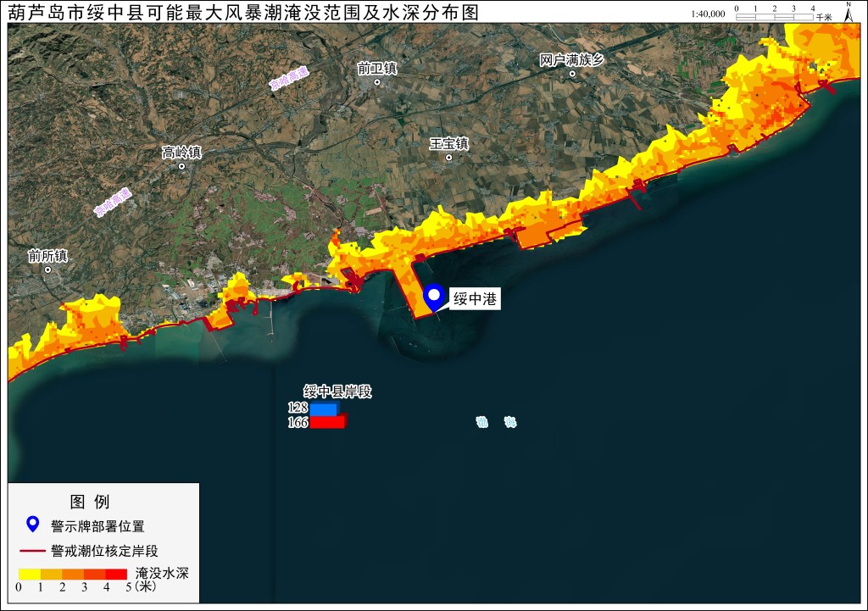Select the town dot marker for 网户满族乡
The width and height of the screenshot is (868, 611).
pos(572,73)
